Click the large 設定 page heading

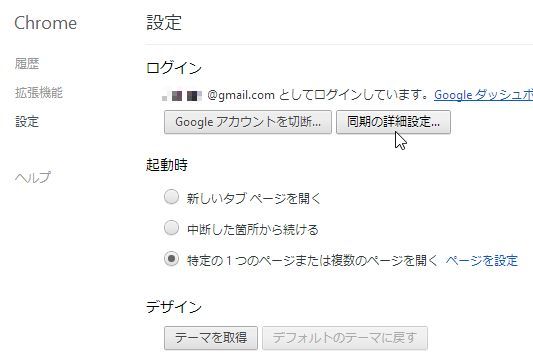(x=164, y=23)
